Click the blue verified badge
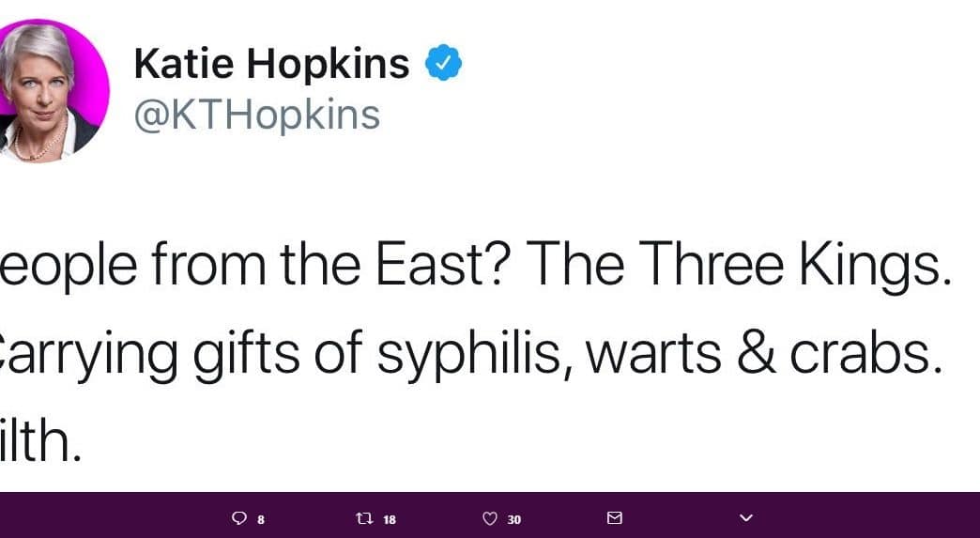The image size is (980, 538). pyautogui.click(x=444, y=63)
